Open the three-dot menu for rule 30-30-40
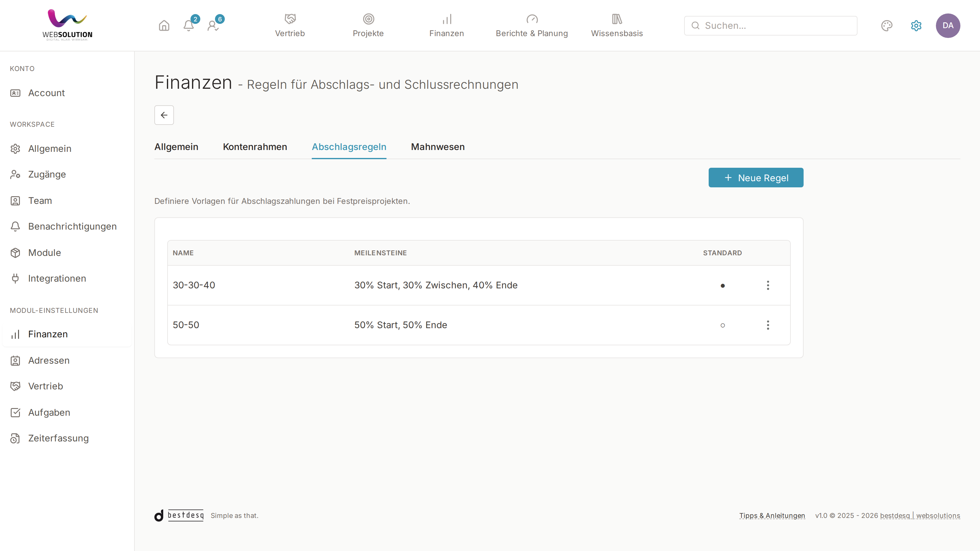 click(x=768, y=286)
